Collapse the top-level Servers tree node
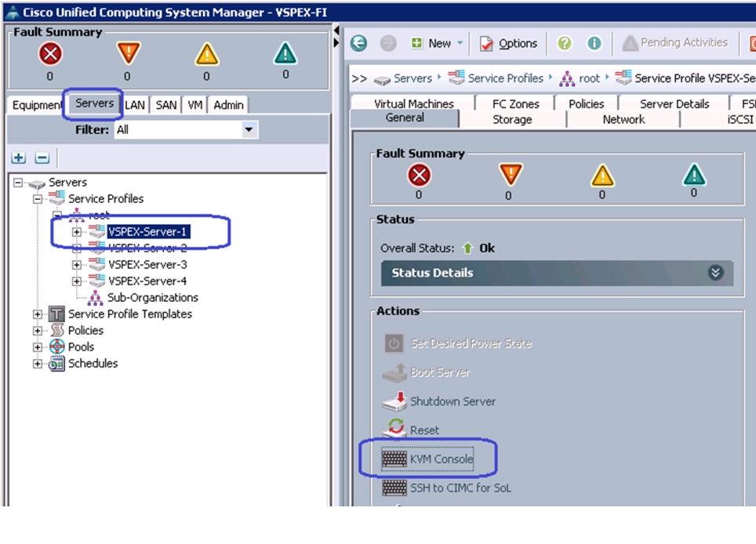 pyautogui.click(x=18, y=183)
